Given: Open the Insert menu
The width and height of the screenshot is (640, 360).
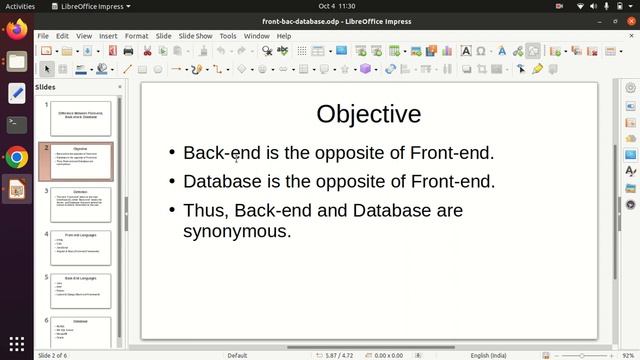Looking at the screenshot, I should click(x=108, y=36).
